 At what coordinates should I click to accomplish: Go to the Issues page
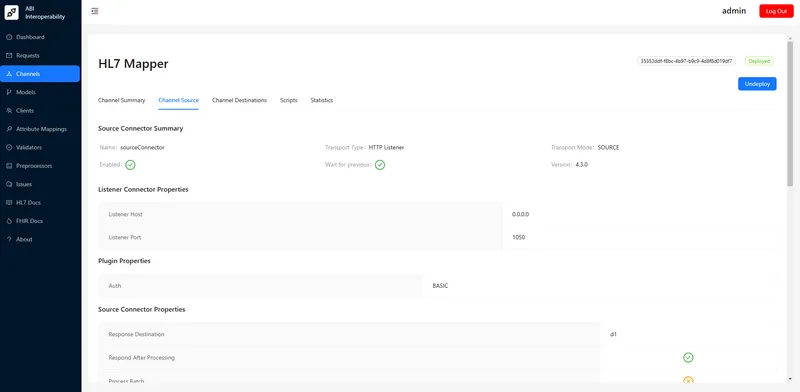point(40,184)
